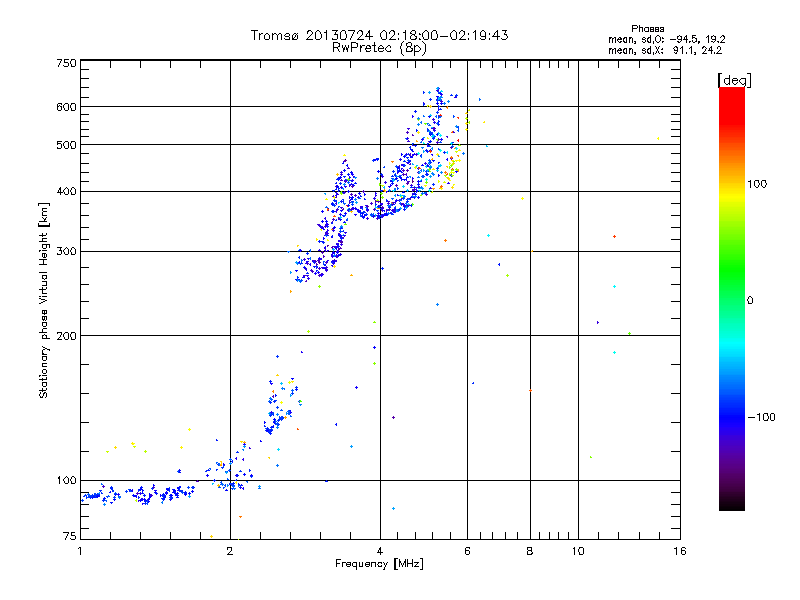
Task: Select the 'RwPretec (8p)' subtitle
Action: pyautogui.click(x=379, y=48)
